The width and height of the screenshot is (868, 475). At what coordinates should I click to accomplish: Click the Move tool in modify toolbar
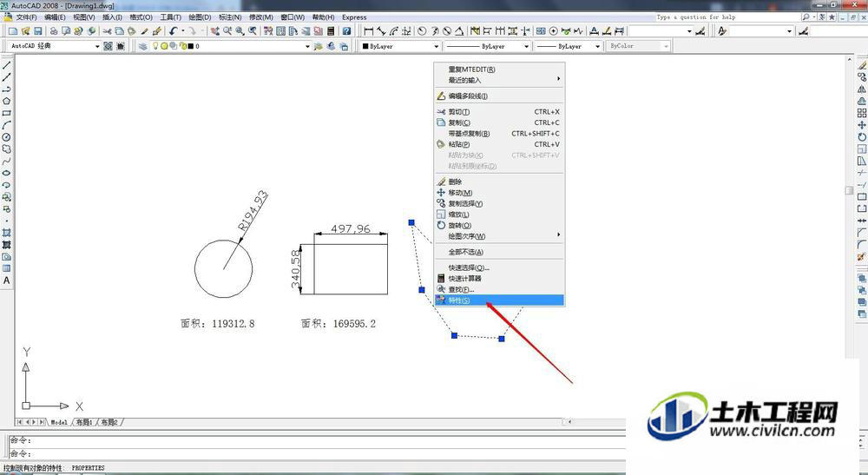point(861,125)
